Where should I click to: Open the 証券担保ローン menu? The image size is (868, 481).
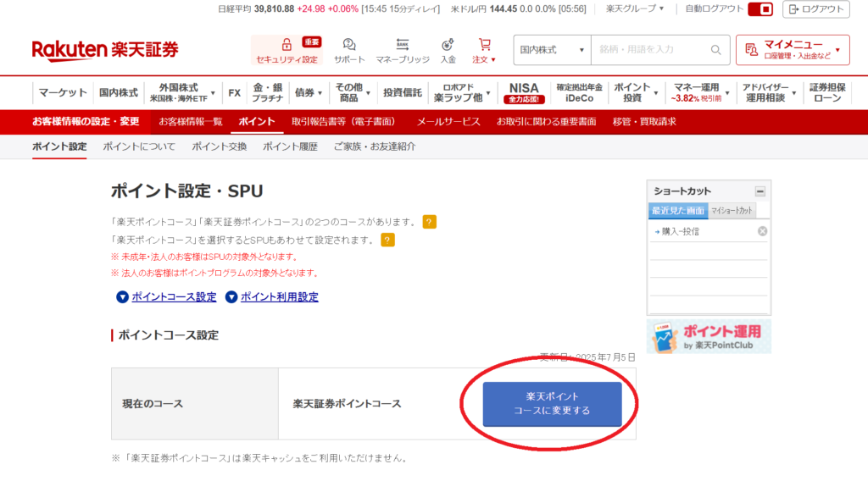(827, 92)
